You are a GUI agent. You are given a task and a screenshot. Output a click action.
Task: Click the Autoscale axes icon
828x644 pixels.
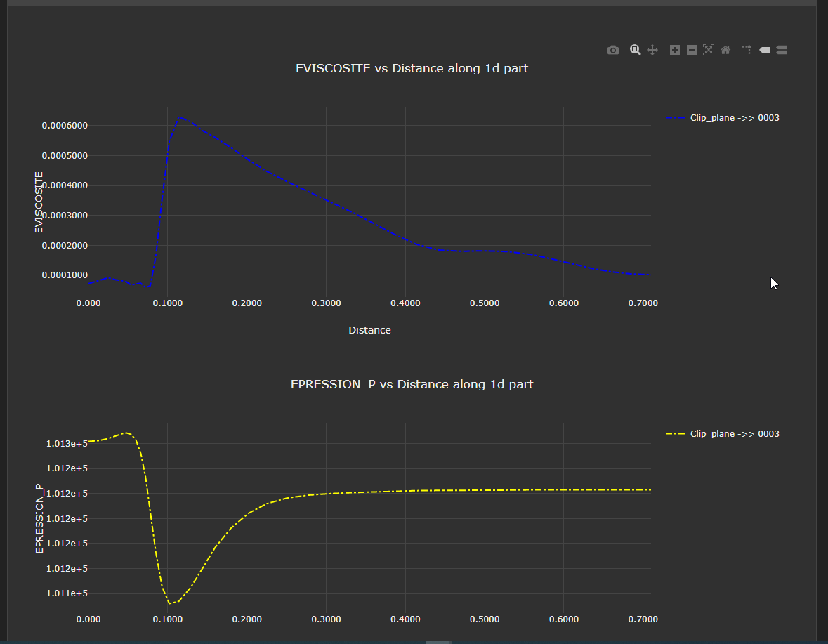click(709, 50)
